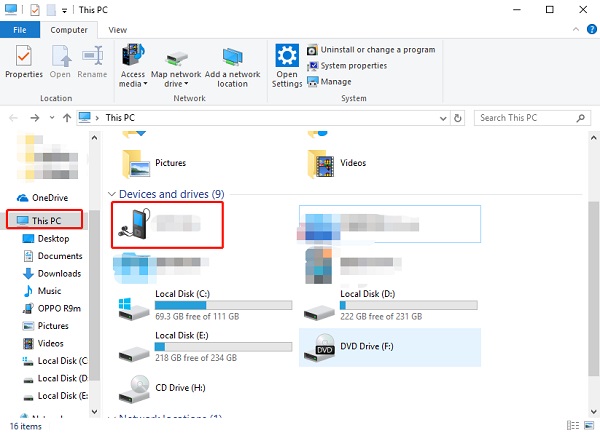Select This PC in the navigation pane
The image size is (600, 433).
point(44,220)
